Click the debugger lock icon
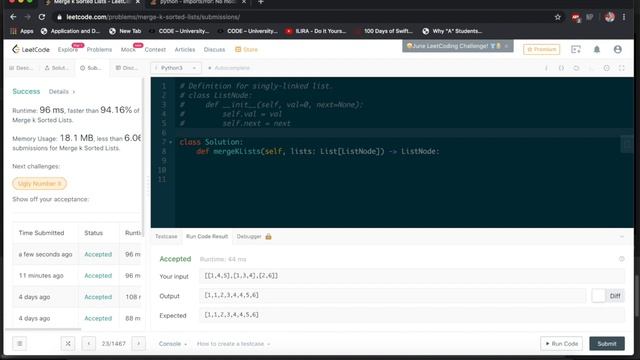Image resolution: width=640 pixels, height=360 pixels. coord(268,236)
